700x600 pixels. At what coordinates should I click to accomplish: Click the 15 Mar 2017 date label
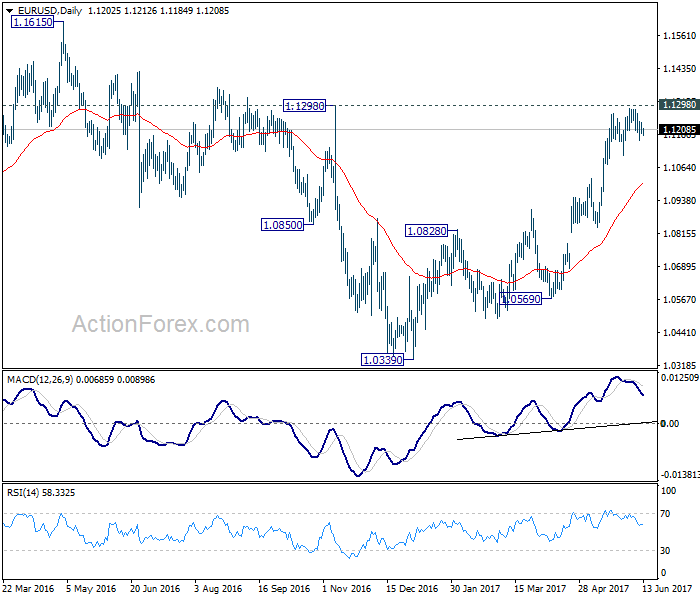(540, 589)
